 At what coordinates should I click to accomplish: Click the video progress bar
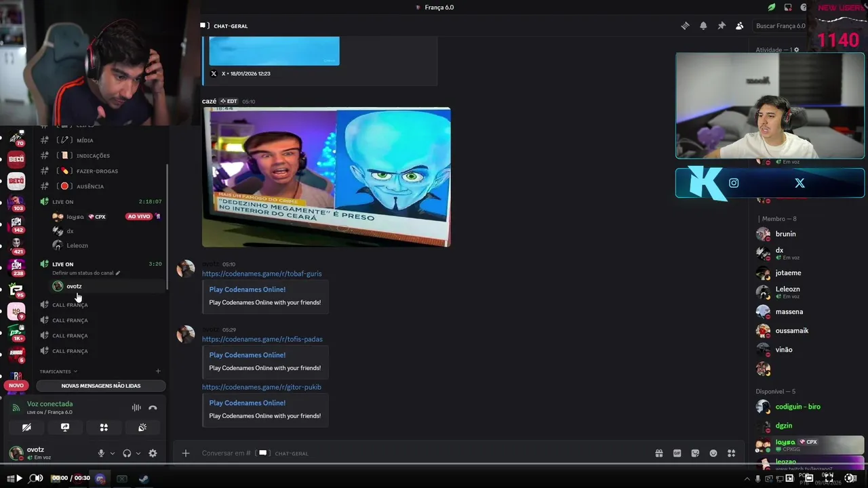(x=434, y=465)
